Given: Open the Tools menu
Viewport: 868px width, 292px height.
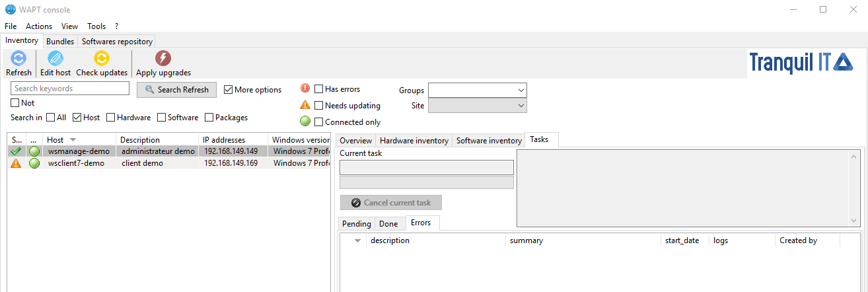Looking at the screenshot, I should [x=96, y=26].
